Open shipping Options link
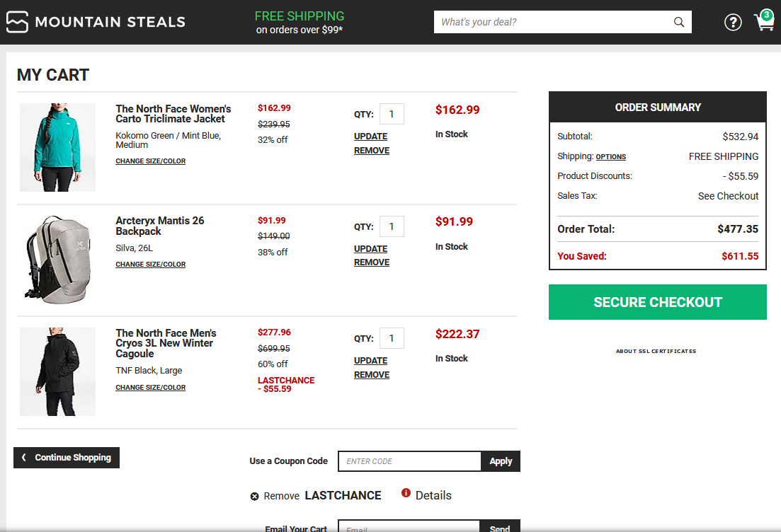The width and height of the screenshot is (781, 532). (x=610, y=157)
